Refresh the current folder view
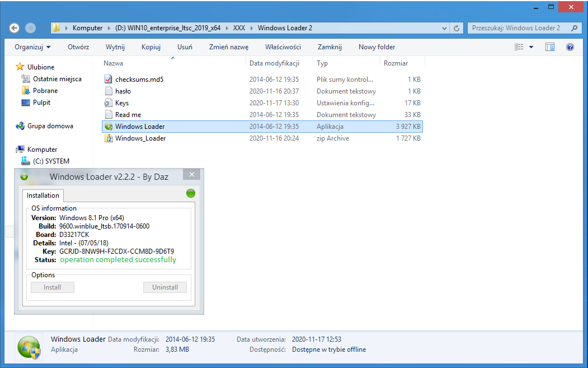Screen dimensions: 588x368 pyautogui.click(x=457, y=28)
